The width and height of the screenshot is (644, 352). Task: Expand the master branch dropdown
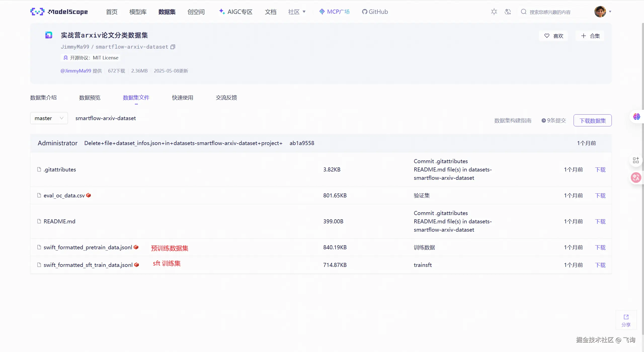click(49, 118)
